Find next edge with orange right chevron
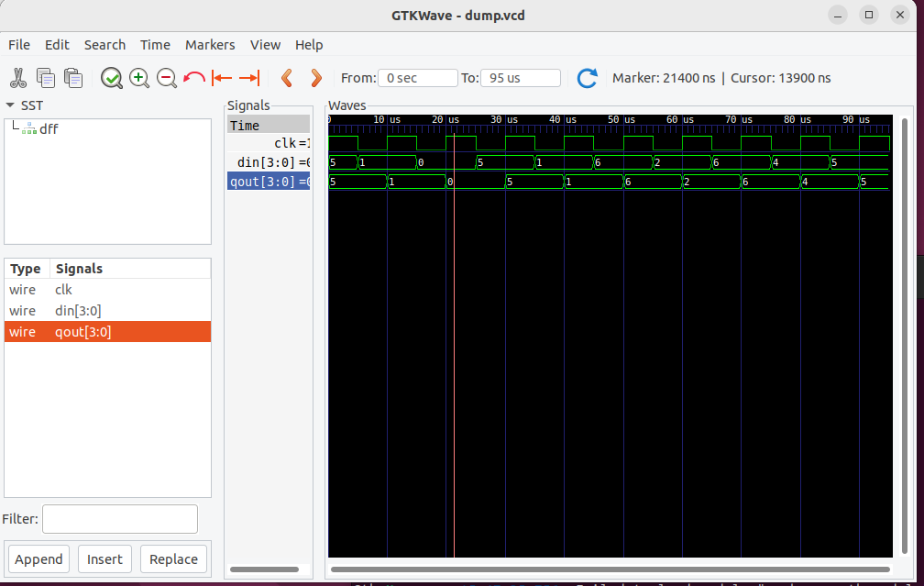This screenshot has height=586, width=924. click(x=316, y=78)
